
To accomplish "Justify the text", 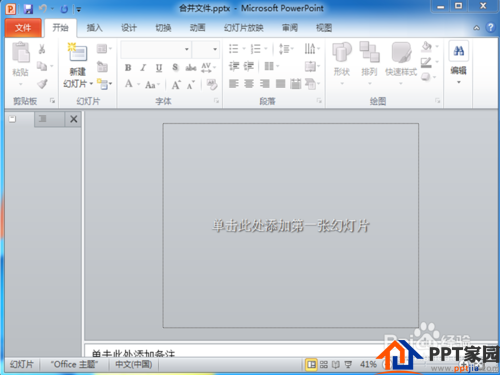I will (280, 84).
